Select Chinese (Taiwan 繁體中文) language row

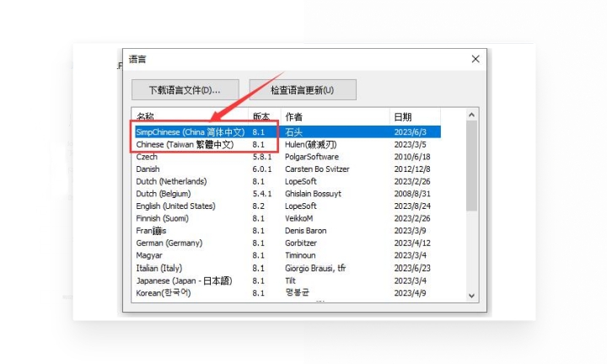(288, 144)
